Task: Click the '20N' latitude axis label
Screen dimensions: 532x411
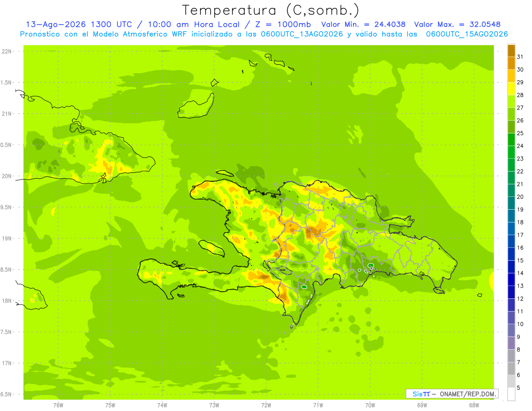Action: pyautogui.click(x=7, y=176)
